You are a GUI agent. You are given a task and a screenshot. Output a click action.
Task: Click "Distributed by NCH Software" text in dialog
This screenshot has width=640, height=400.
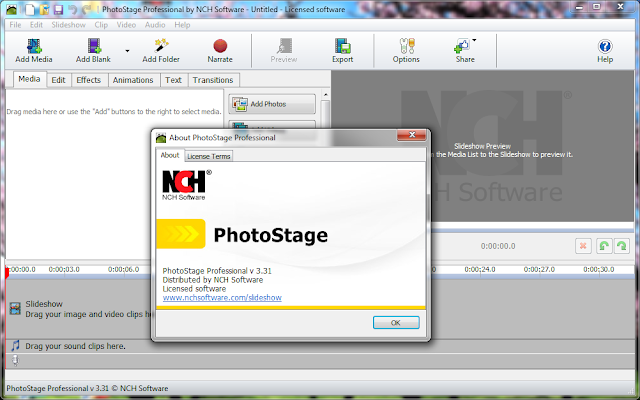[x=213, y=280]
